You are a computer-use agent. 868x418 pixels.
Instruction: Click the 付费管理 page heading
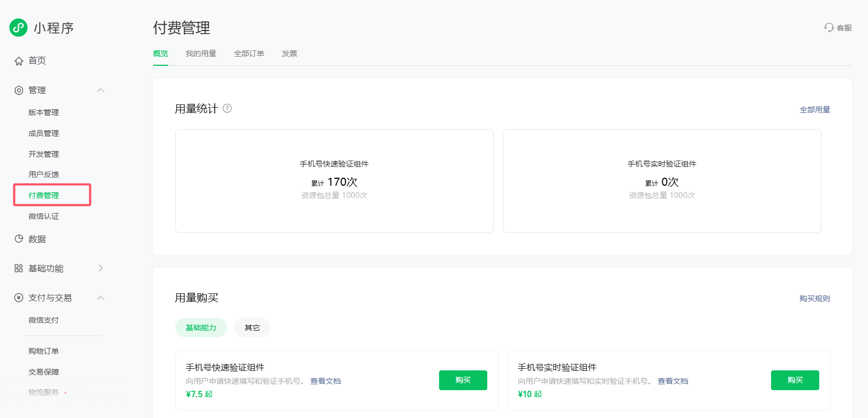[x=182, y=28]
